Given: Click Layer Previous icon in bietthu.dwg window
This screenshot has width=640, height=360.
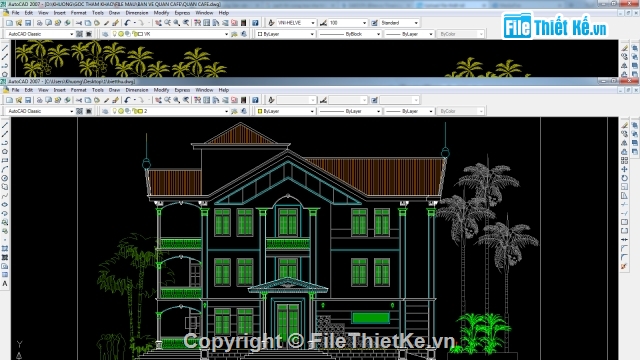Looking at the screenshot, I should (x=244, y=111).
